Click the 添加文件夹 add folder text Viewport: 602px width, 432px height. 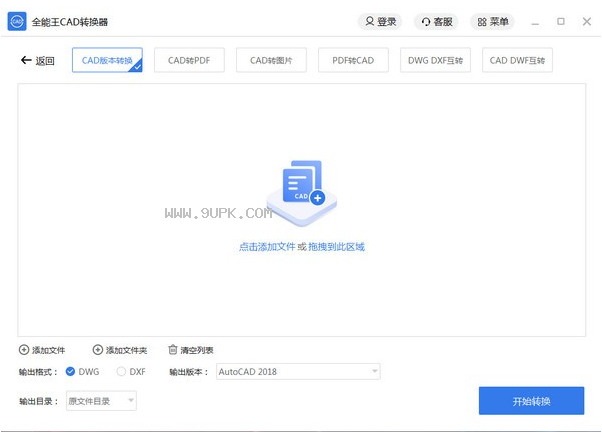[x=126, y=350]
